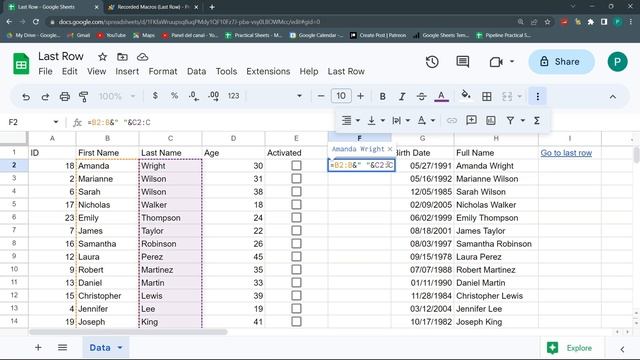Click the three-dot More toolbar button
Screen dimensions: 640x360
tap(538, 96)
